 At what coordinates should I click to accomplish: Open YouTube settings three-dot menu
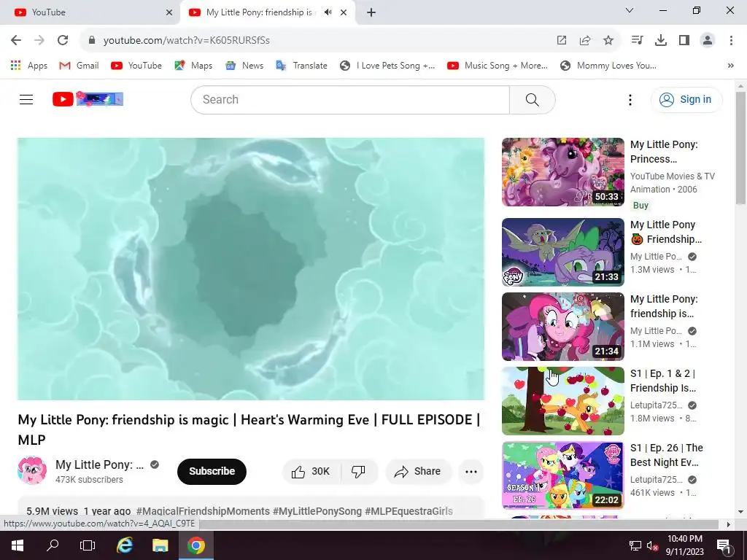(x=630, y=99)
